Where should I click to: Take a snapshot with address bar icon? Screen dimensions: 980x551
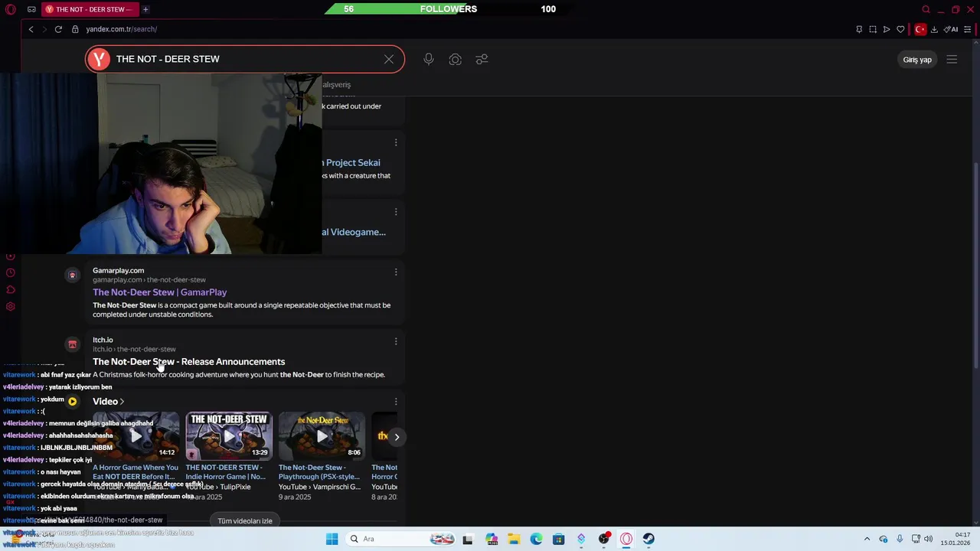873,29
